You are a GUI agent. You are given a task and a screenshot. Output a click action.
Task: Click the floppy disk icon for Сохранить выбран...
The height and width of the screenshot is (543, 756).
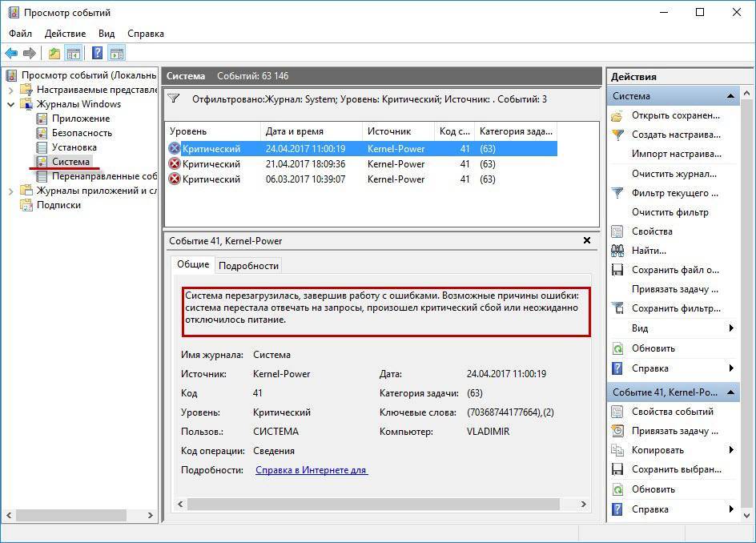pyautogui.click(x=617, y=470)
